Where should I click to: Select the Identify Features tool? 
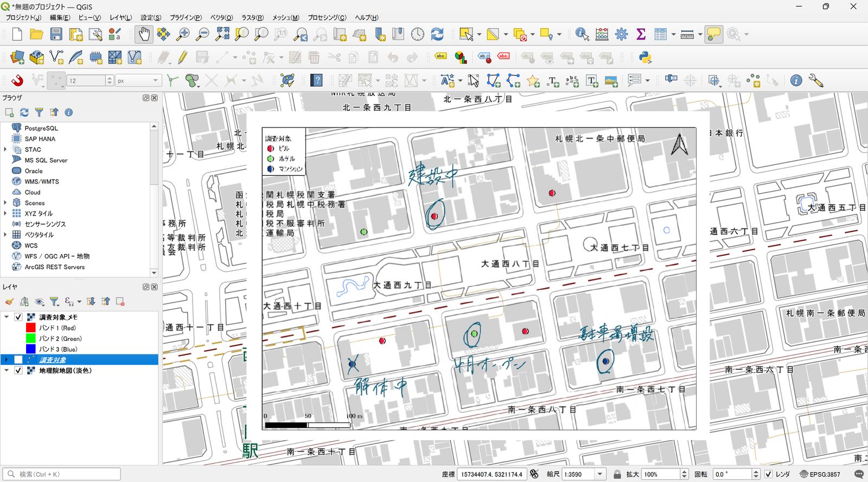point(582,35)
